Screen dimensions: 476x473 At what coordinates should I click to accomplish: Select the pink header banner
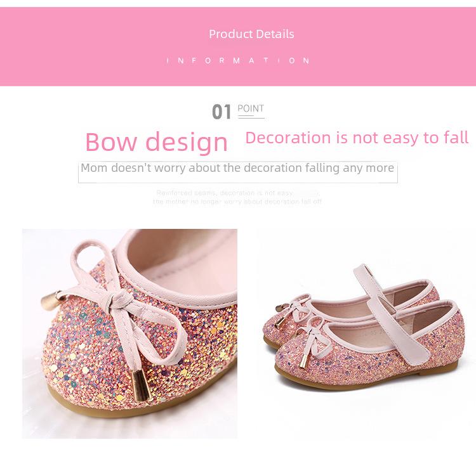coord(238,46)
